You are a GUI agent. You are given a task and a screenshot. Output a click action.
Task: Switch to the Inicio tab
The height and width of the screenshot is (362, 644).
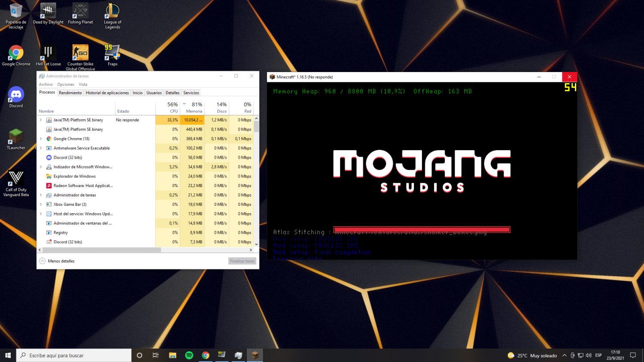click(x=137, y=93)
